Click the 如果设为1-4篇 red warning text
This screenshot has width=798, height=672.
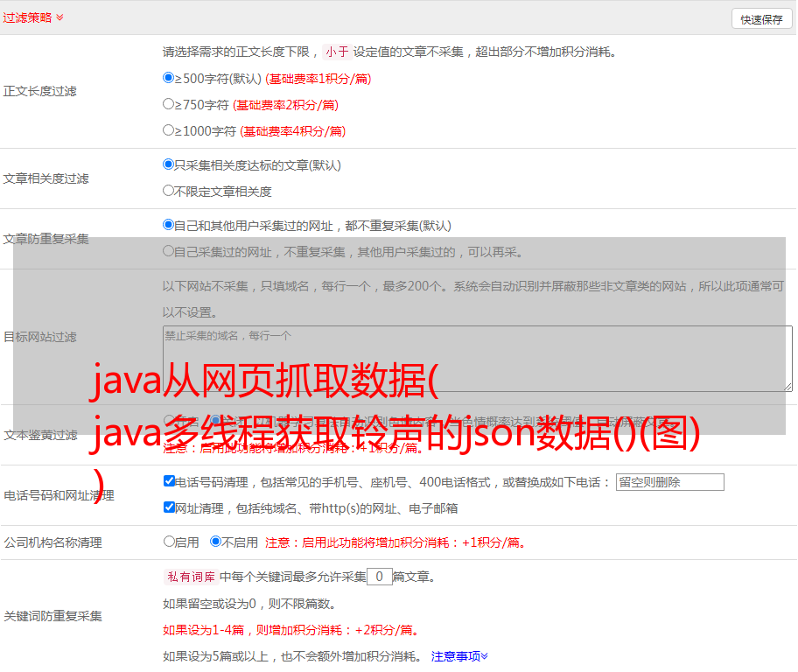point(291,630)
